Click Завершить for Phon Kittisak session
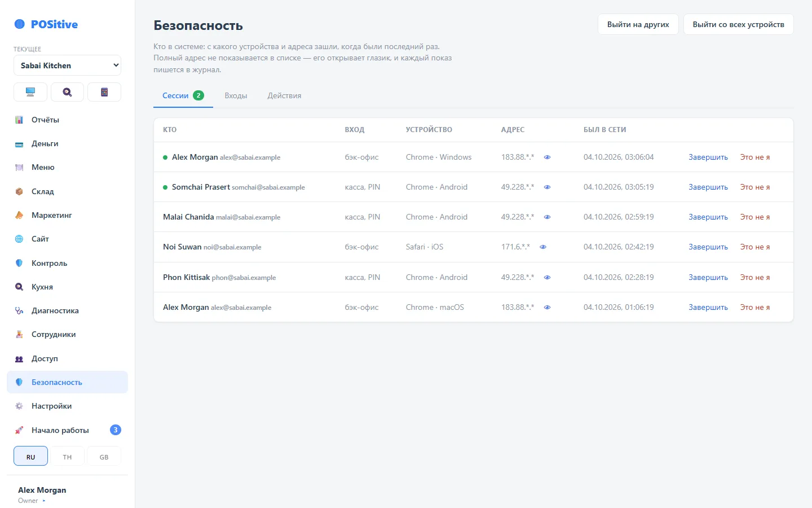 (x=708, y=278)
